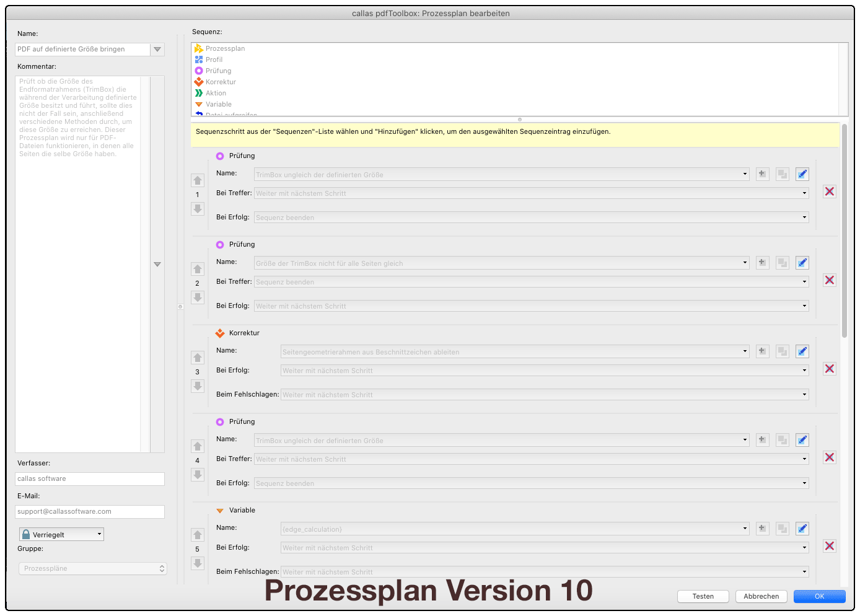Open the Bei Treffer dropdown of step 1
The width and height of the screenshot is (860, 616).
tap(803, 193)
